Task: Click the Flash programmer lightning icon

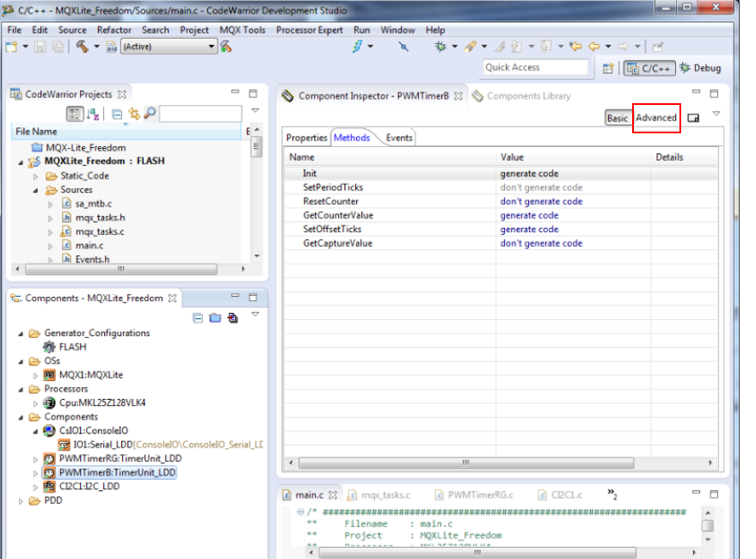Action: tap(357, 46)
